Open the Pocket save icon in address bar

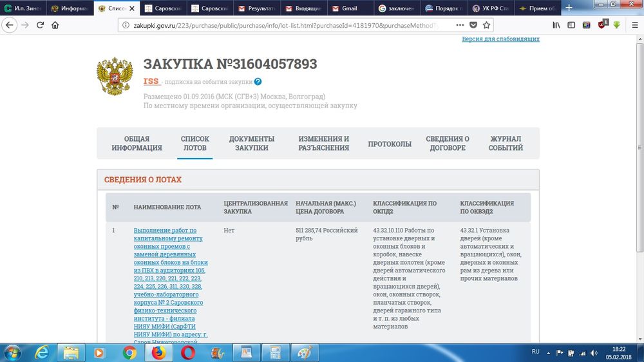tap(473, 25)
